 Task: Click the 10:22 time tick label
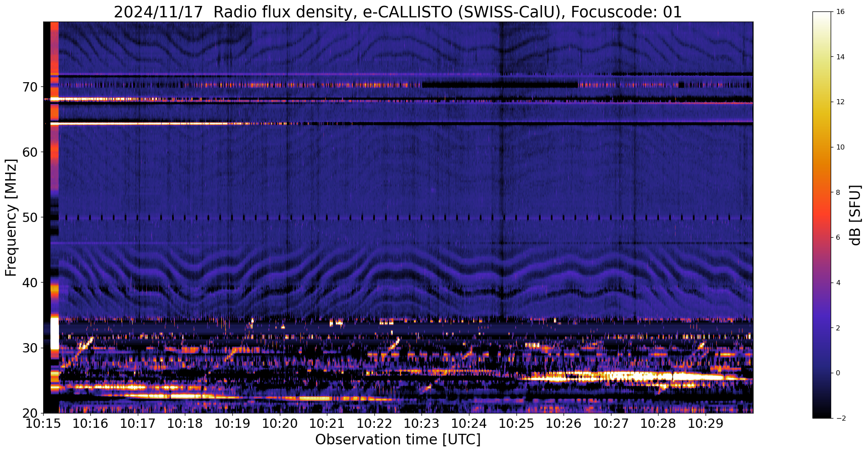click(374, 424)
